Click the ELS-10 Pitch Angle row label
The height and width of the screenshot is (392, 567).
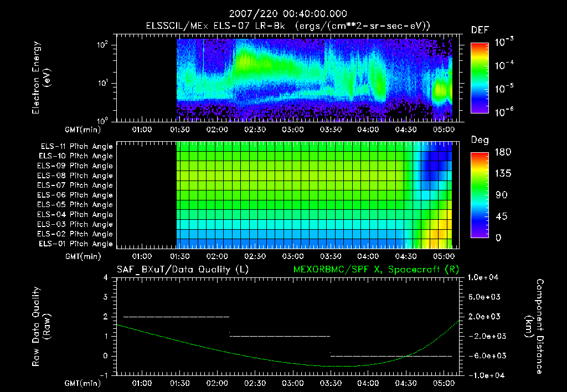76,156
